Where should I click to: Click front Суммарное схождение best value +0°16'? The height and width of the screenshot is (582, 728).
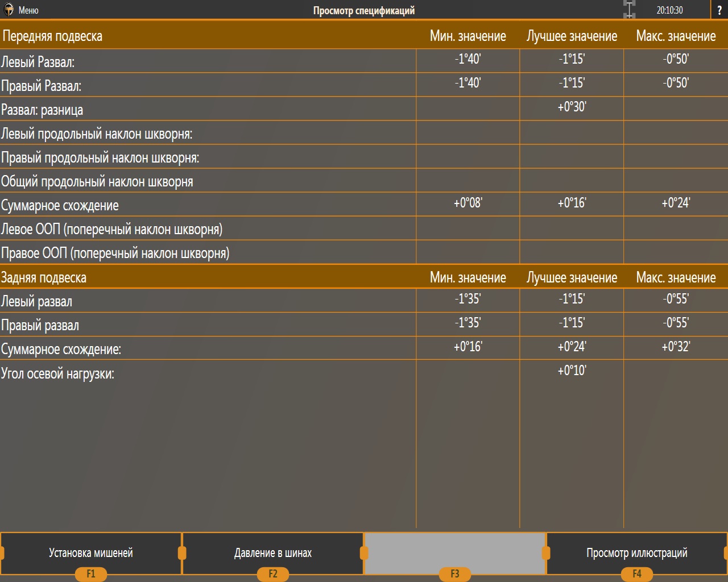tap(572, 203)
